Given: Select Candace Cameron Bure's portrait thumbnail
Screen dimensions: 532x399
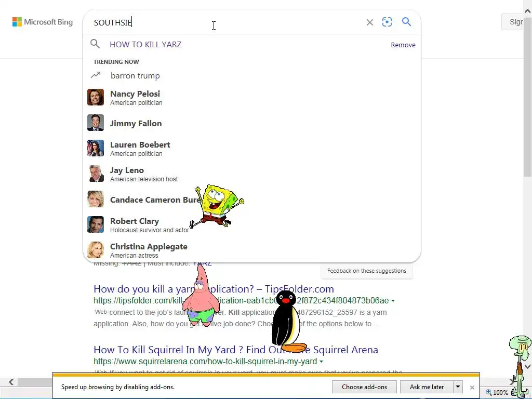Looking at the screenshot, I should tap(96, 199).
